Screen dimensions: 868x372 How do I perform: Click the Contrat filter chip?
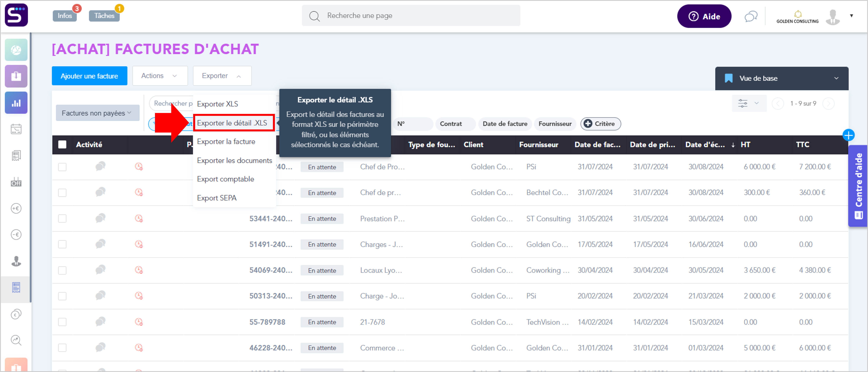tap(456, 124)
